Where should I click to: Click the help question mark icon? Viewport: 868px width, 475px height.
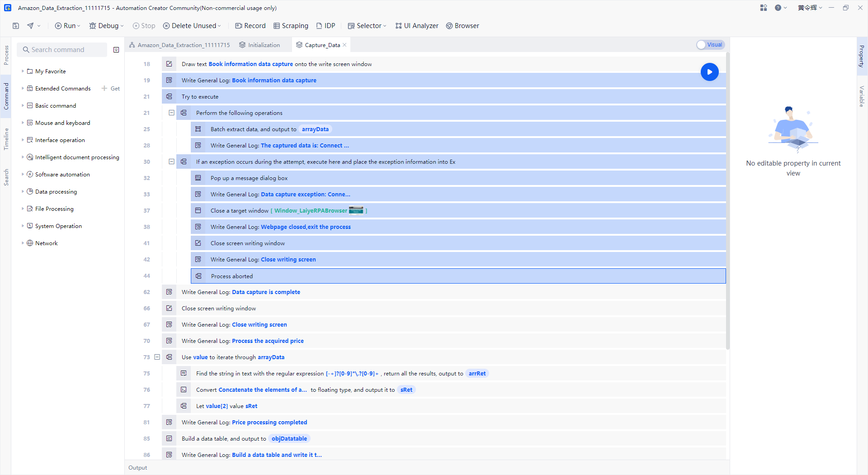(778, 8)
